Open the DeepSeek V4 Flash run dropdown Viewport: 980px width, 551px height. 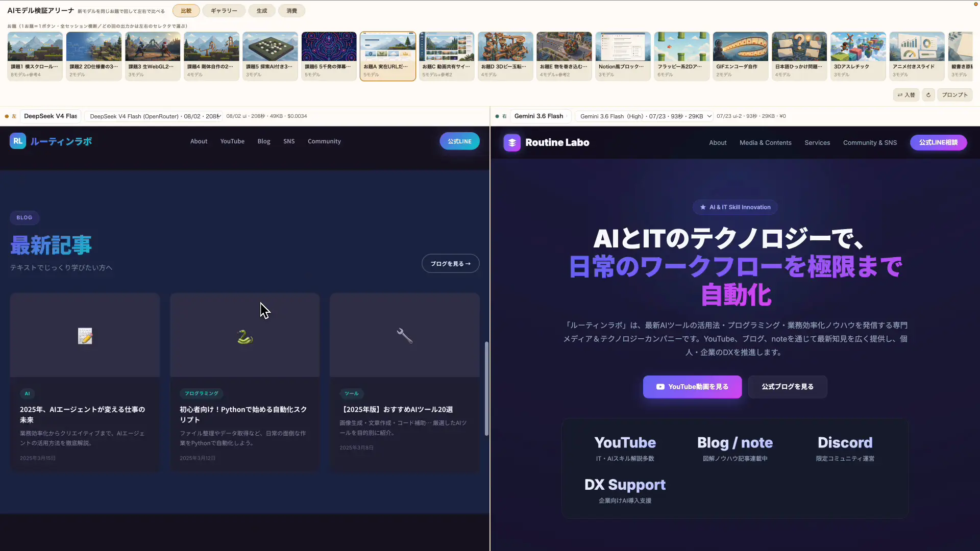(154, 116)
